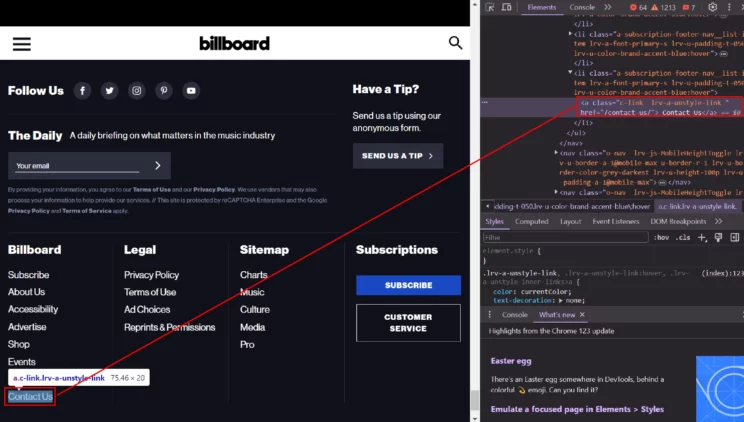This screenshot has height=422, width=744.
Task: Switch to the Elements tab
Action: coord(541,7)
